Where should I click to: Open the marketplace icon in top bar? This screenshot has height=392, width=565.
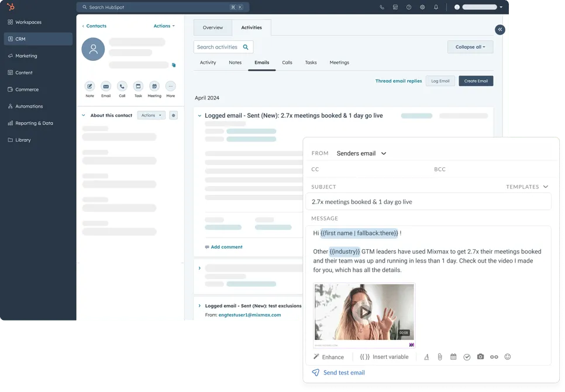point(395,7)
